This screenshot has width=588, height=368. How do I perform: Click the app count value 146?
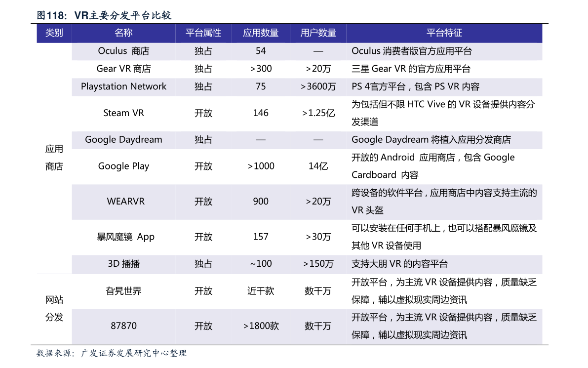tap(261, 113)
